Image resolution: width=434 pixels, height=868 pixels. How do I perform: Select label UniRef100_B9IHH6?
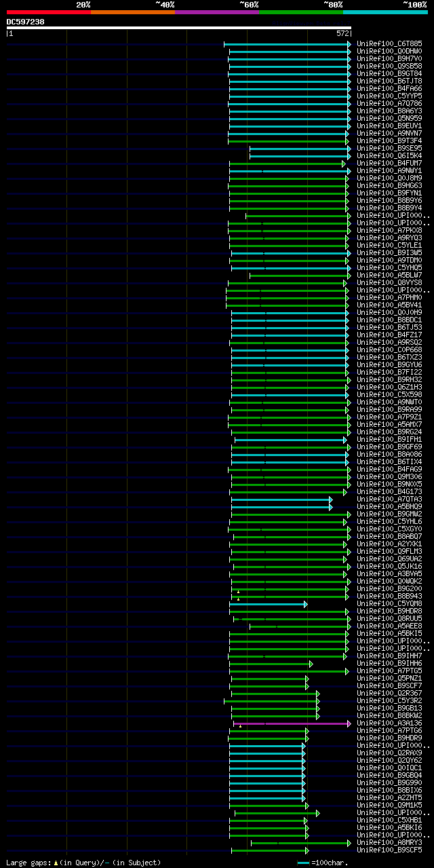(391, 663)
